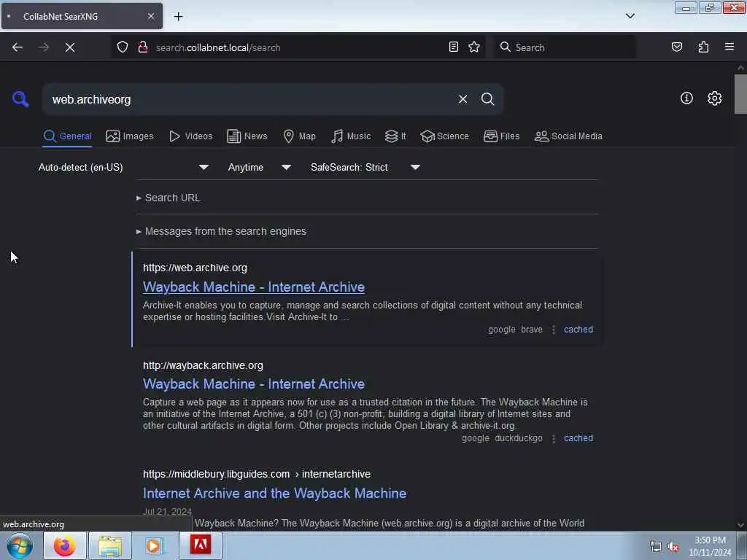Stop loading the page
Screen dimensions: 747x560
(70, 47)
